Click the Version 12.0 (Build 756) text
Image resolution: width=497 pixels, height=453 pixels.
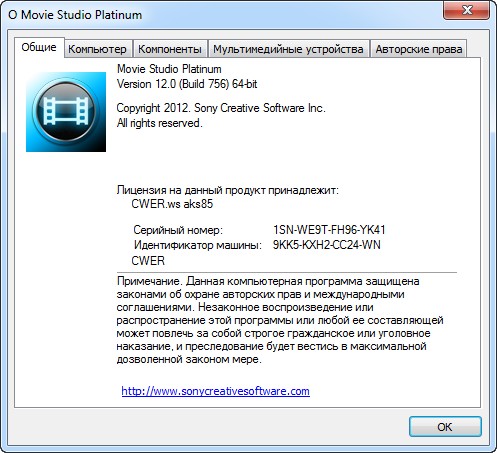[187, 84]
